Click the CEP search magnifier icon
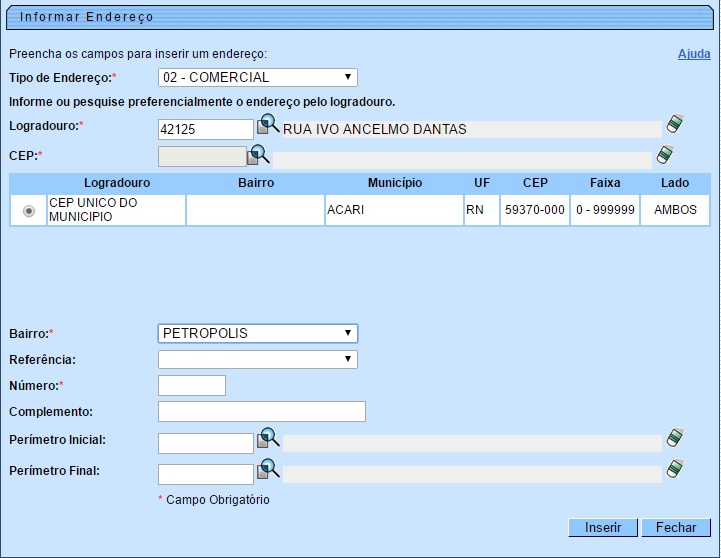721x558 pixels. point(259,154)
